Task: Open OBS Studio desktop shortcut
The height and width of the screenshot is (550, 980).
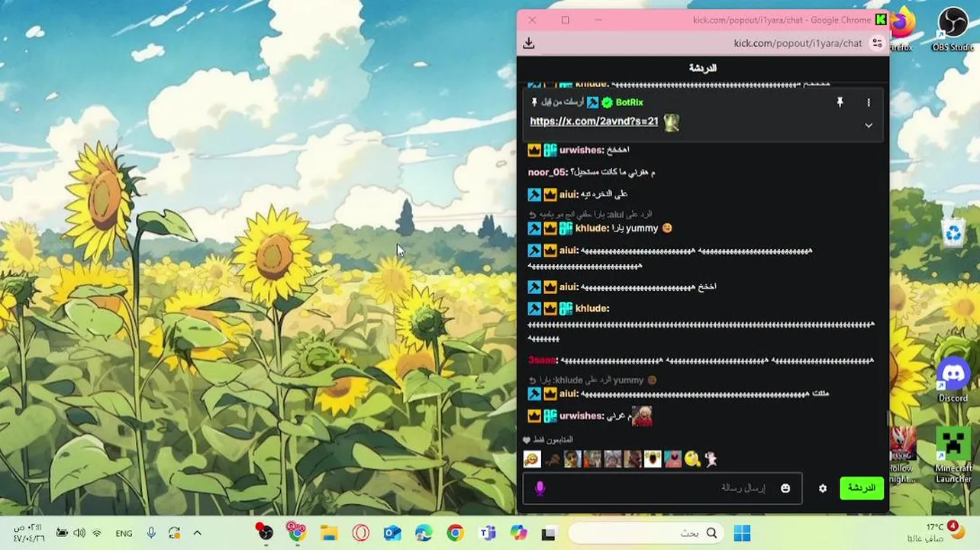Action: click(x=953, y=29)
